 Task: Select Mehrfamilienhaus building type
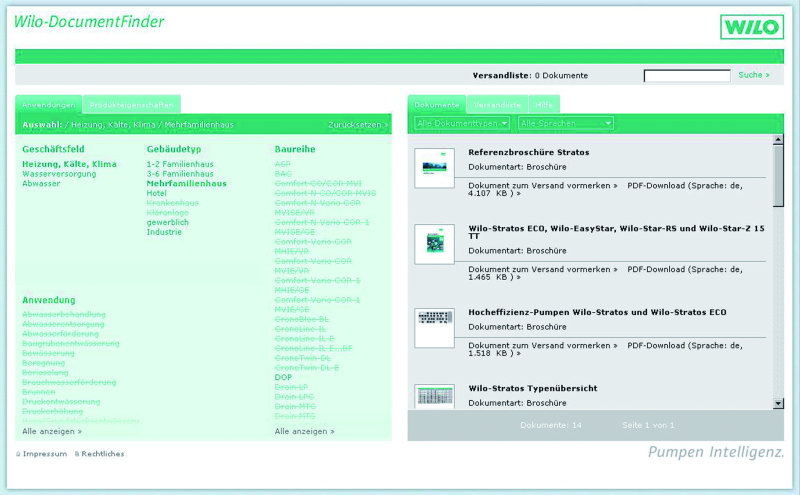pos(187,183)
